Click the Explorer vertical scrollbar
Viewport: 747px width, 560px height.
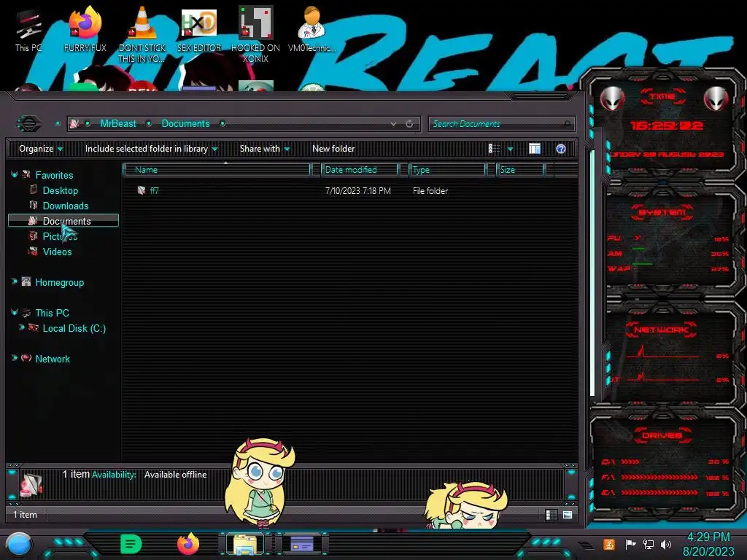(592, 273)
